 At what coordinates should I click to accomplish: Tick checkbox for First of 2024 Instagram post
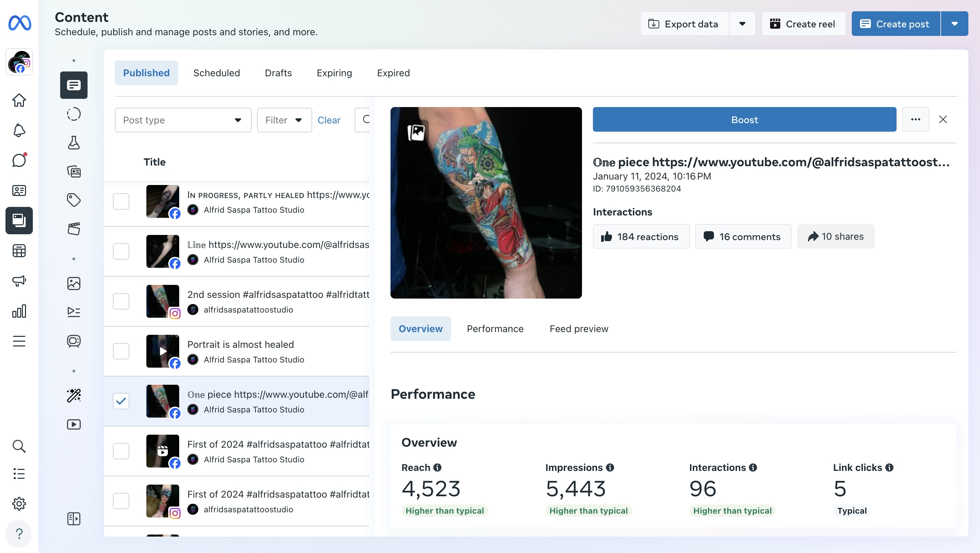click(121, 501)
